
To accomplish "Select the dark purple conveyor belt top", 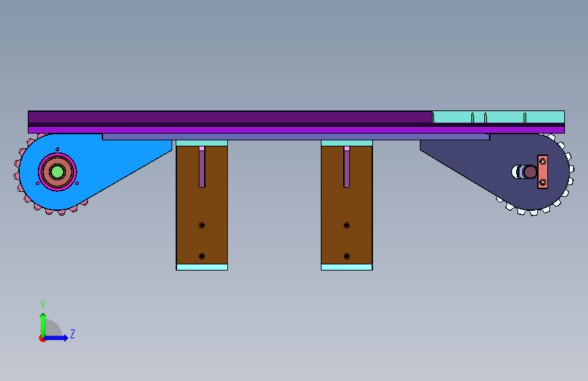I will tap(231, 117).
